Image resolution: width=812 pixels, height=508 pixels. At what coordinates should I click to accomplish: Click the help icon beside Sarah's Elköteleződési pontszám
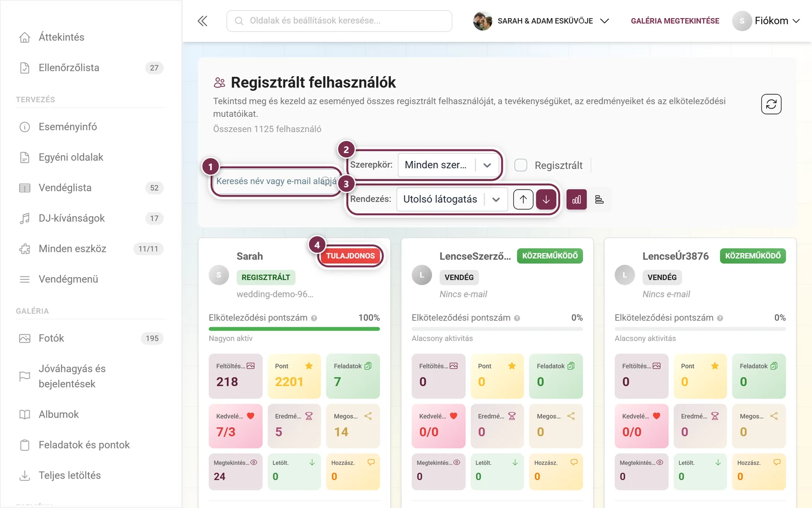click(314, 318)
